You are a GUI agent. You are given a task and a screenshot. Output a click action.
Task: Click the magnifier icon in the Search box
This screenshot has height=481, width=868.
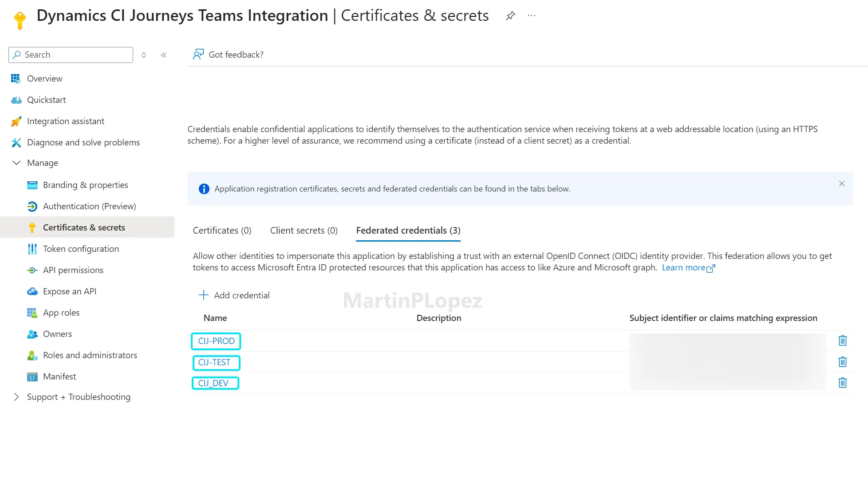[x=17, y=55]
